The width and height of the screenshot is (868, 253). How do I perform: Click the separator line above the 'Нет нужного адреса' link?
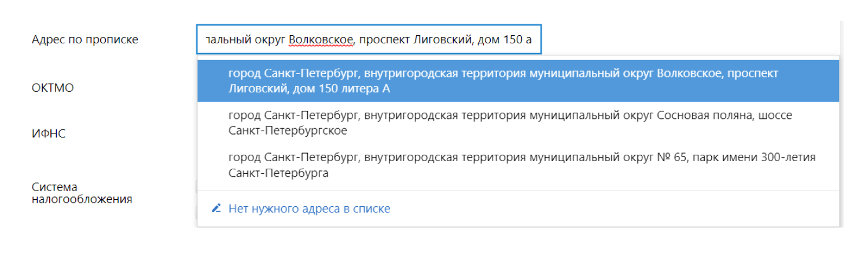click(x=518, y=191)
